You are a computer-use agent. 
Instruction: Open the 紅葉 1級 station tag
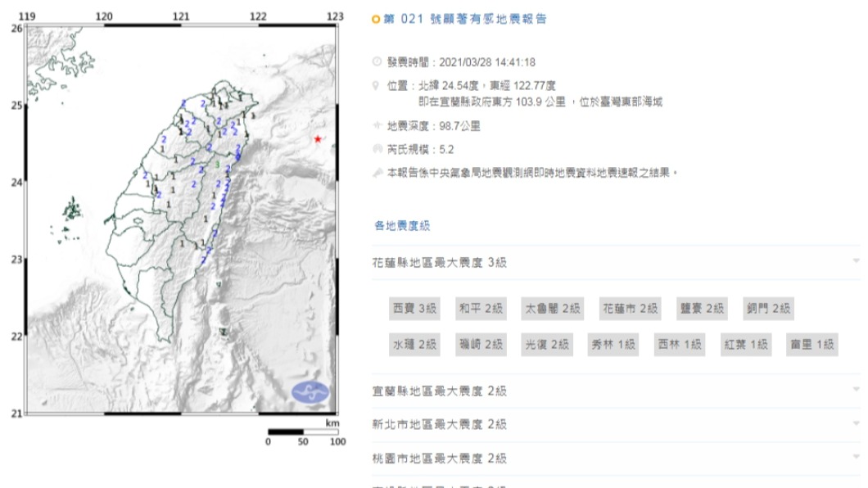[x=746, y=345]
